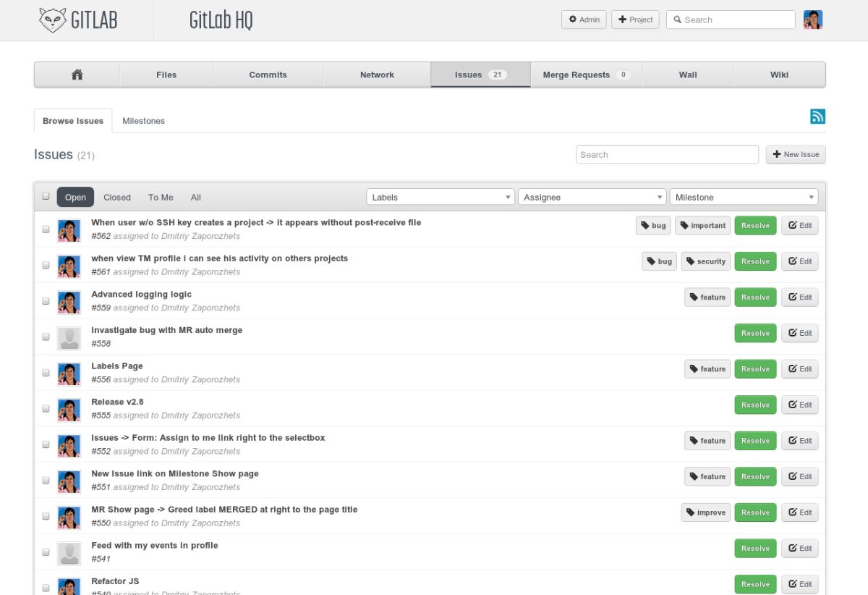Click the Admin button
Viewport: 868px width, 595px height.
pos(584,20)
